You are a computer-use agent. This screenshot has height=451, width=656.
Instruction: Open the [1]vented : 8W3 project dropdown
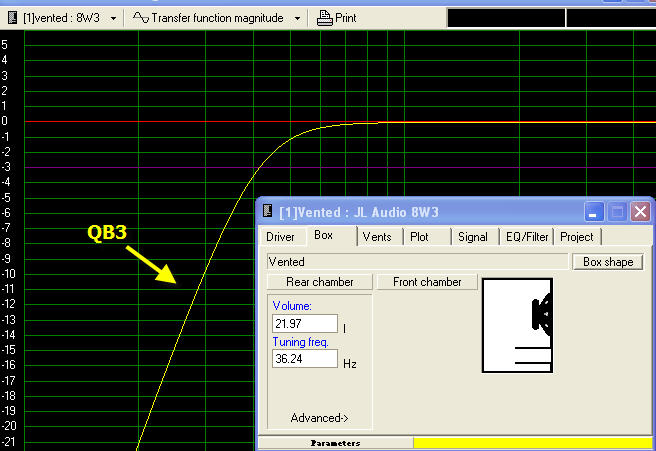point(113,18)
